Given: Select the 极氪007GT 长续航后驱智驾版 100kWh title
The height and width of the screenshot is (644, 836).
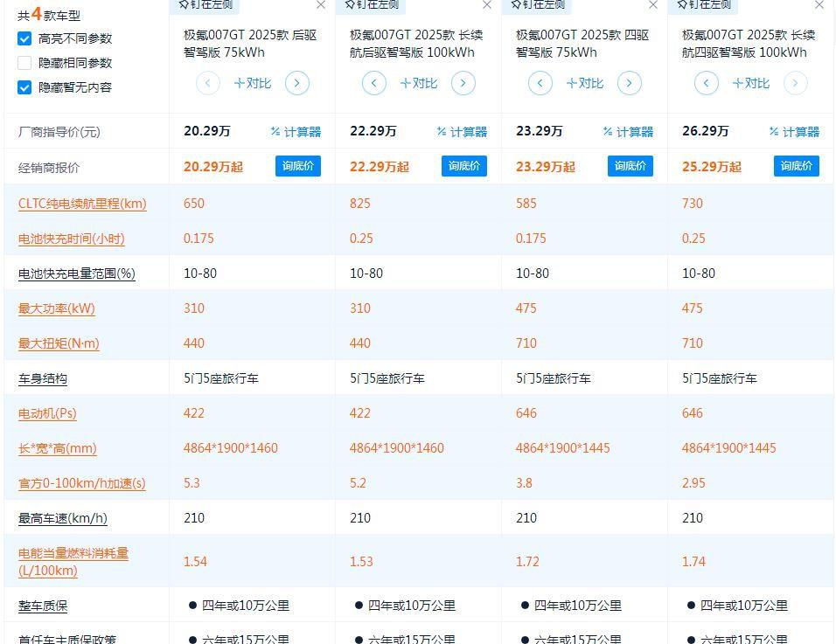Looking at the screenshot, I should tap(416, 44).
